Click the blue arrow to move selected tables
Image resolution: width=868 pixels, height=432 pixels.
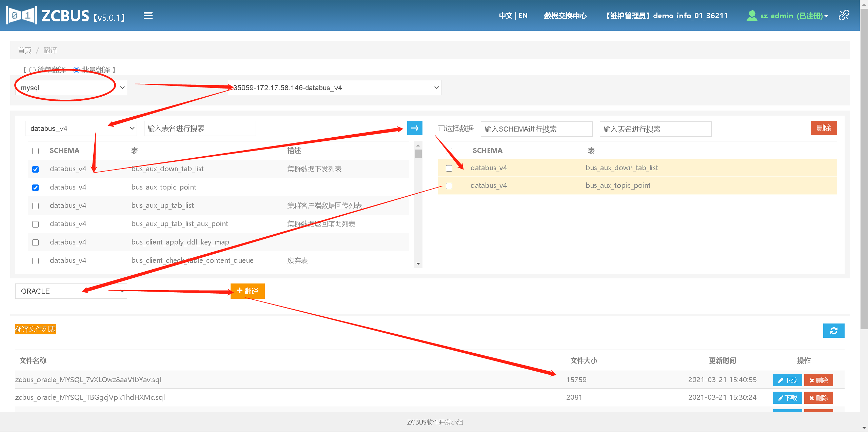(414, 128)
